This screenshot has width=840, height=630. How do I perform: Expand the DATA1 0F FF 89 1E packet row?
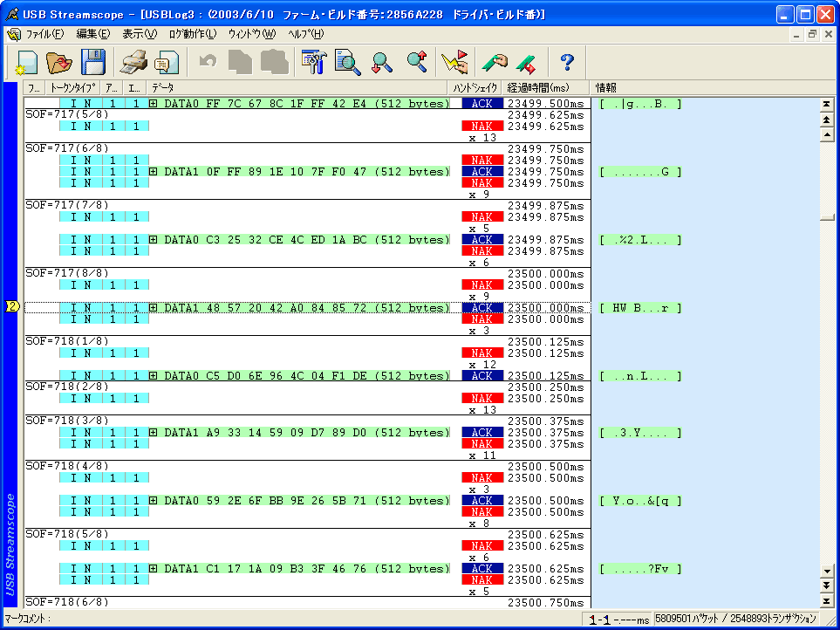click(x=154, y=171)
